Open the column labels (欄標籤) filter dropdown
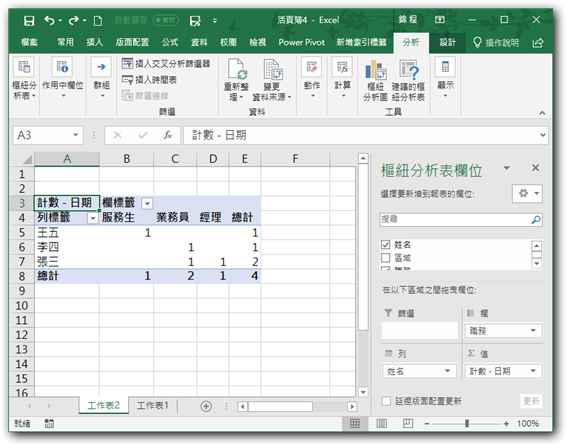This screenshot has height=446, width=567. (147, 203)
